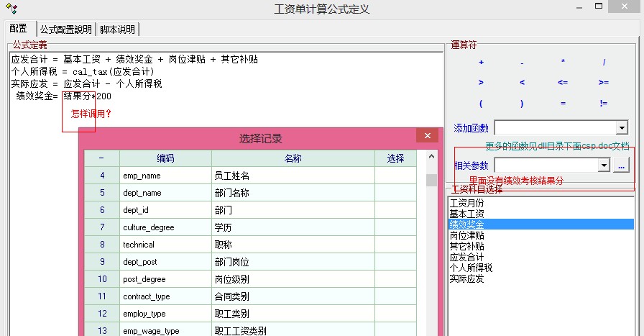Select 基本工资 in the salary item list

coord(467,214)
